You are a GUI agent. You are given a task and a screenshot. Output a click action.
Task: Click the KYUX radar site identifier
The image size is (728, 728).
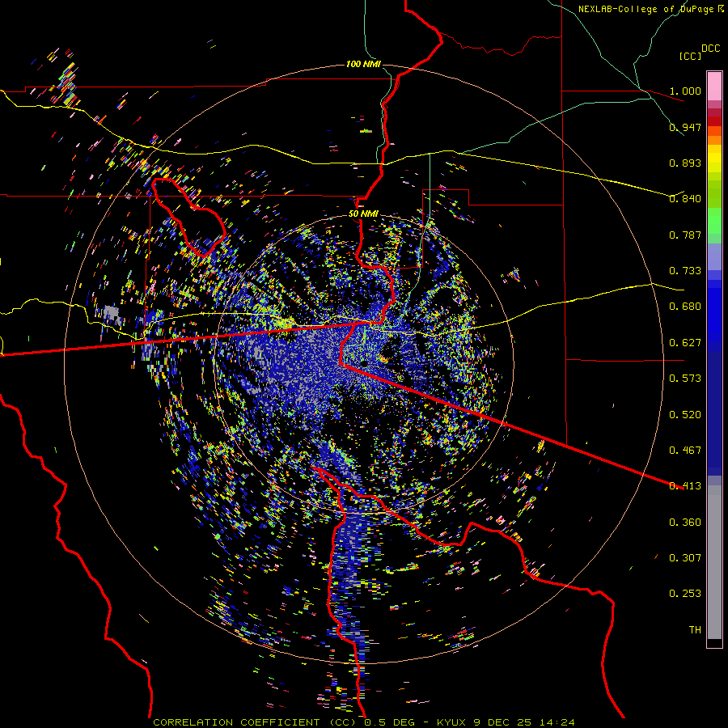(453, 722)
